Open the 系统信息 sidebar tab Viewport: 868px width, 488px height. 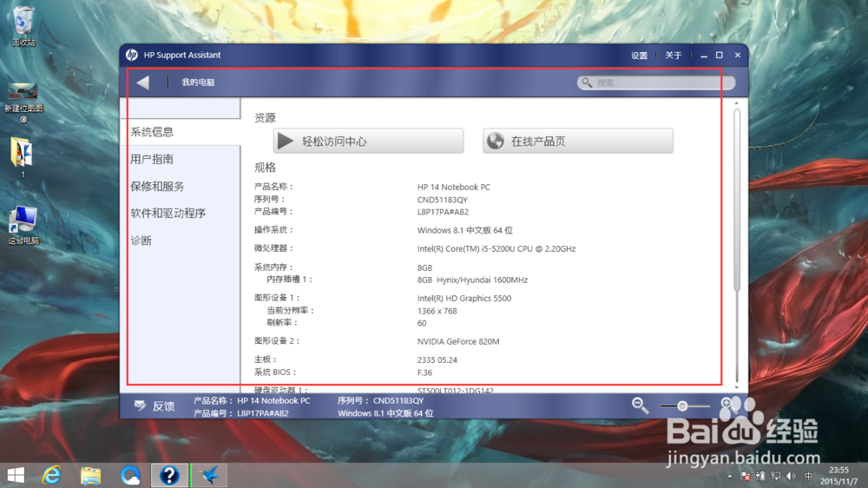181,132
